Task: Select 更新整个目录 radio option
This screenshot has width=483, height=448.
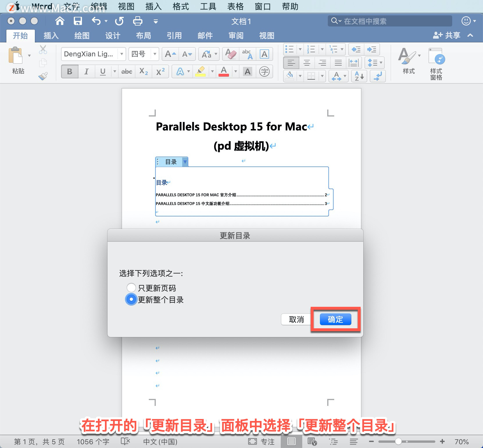Action: tap(131, 299)
